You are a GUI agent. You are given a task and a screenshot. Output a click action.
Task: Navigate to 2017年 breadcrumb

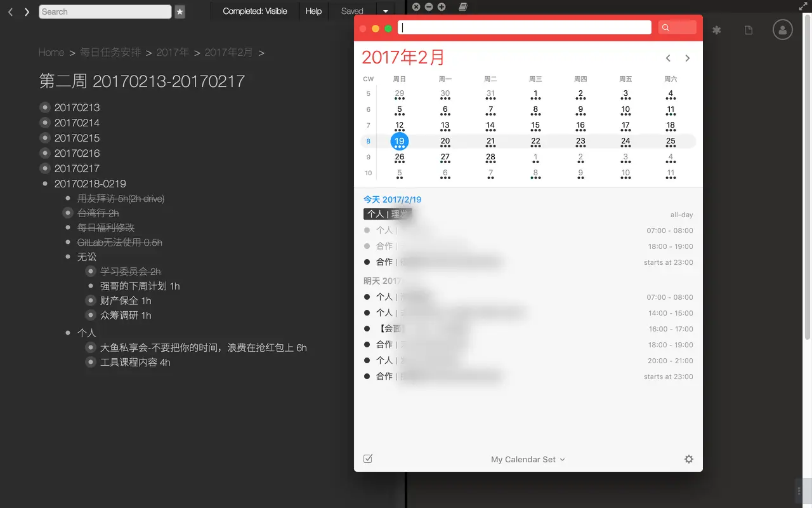click(173, 52)
